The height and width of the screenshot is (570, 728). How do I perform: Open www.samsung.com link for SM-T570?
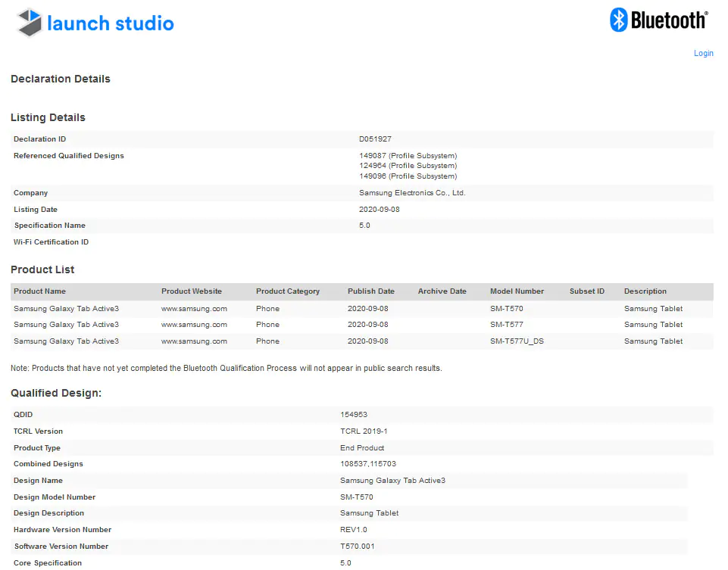tap(194, 309)
